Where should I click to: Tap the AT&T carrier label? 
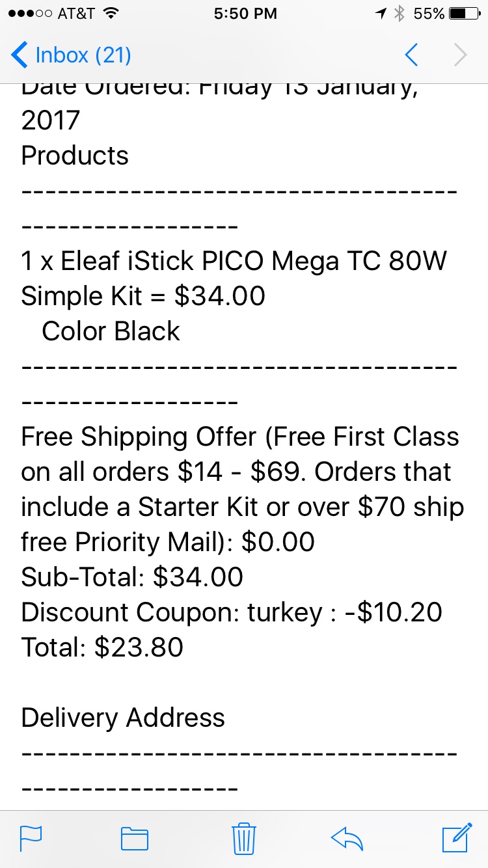click(77, 13)
